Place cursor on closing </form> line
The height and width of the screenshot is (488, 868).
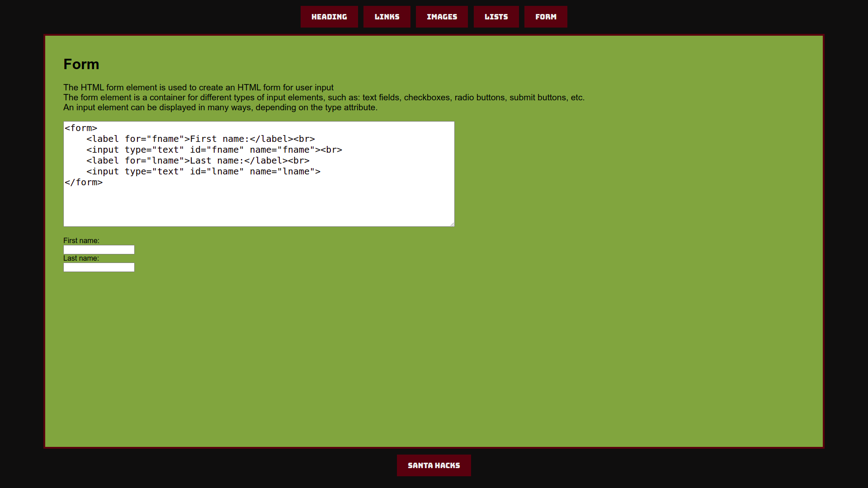click(84, 183)
